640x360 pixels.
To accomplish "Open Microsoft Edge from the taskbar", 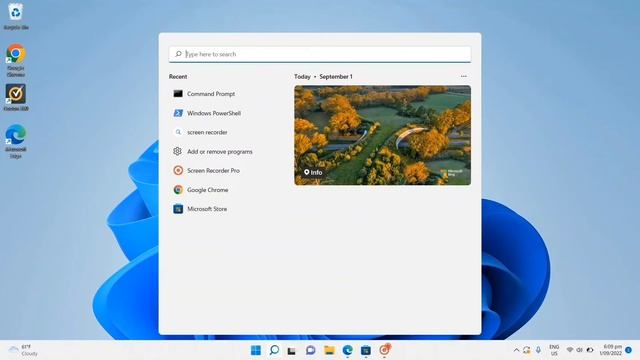I will (x=347, y=350).
